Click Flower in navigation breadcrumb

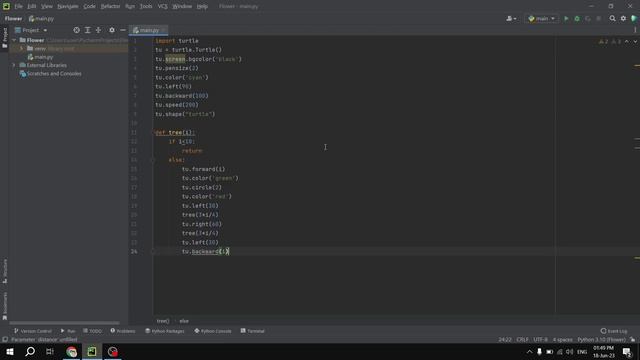[13, 19]
